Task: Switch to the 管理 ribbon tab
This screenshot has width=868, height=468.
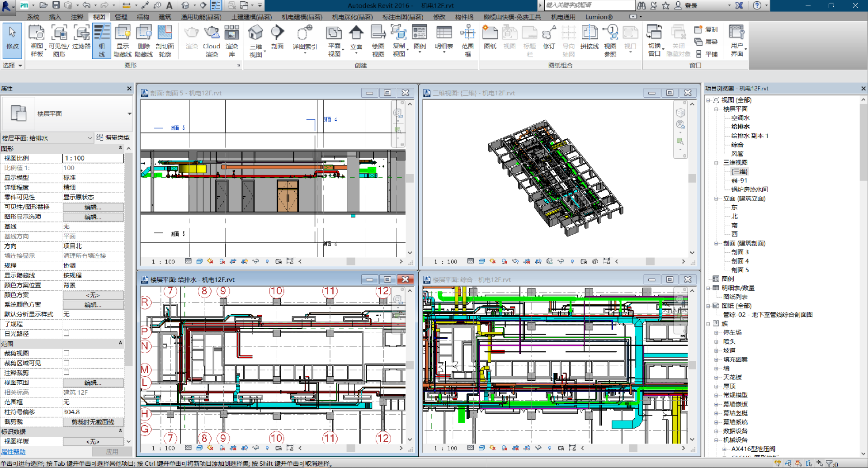Action: coord(121,17)
